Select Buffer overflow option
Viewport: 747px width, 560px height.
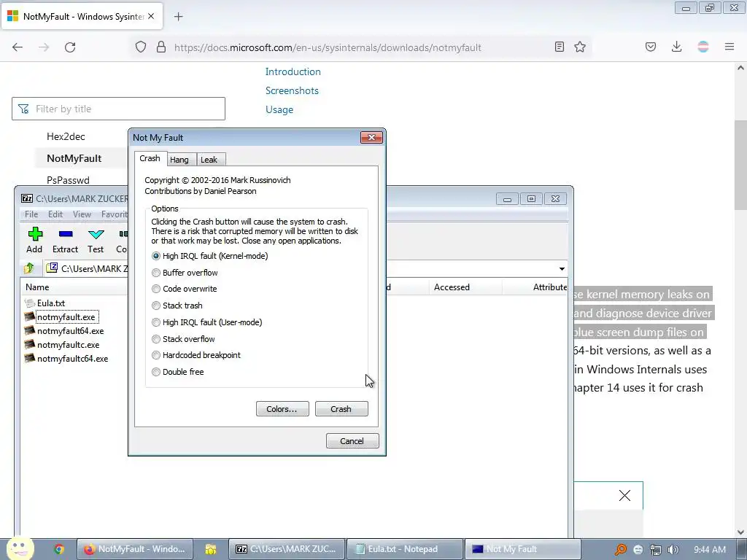(185, 273)
